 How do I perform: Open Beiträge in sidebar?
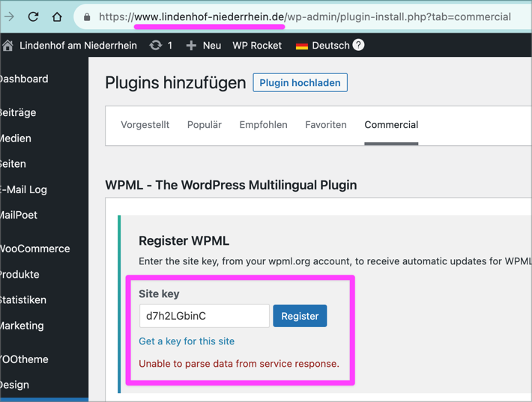click(18, 112)
